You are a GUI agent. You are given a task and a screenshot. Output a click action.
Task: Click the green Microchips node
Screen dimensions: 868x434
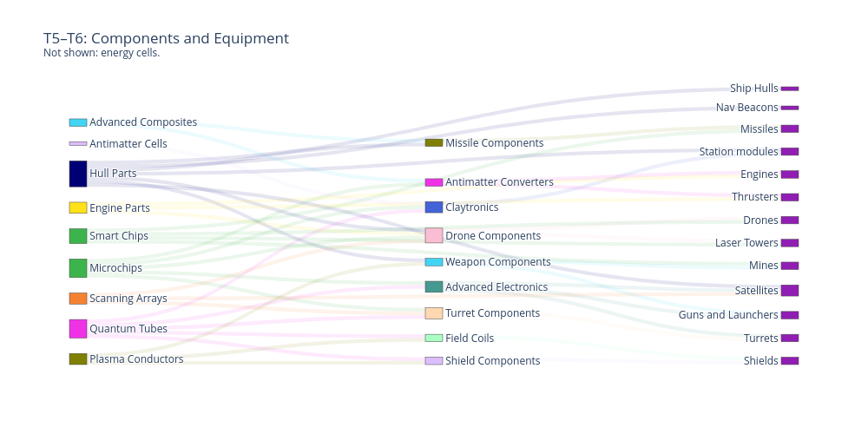(x=78, y=268)
